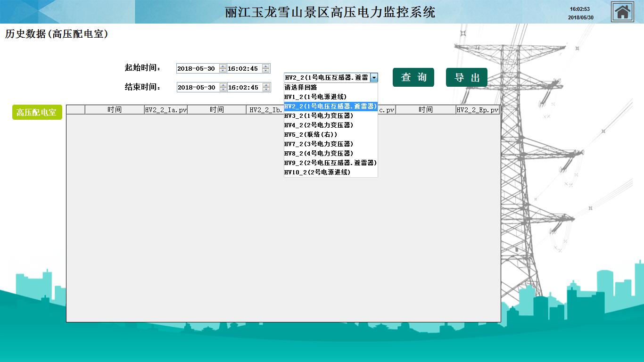Pick HV10_2(2号电源进线) from the dropdown
644x362 pixels.
tap(317, 172)
